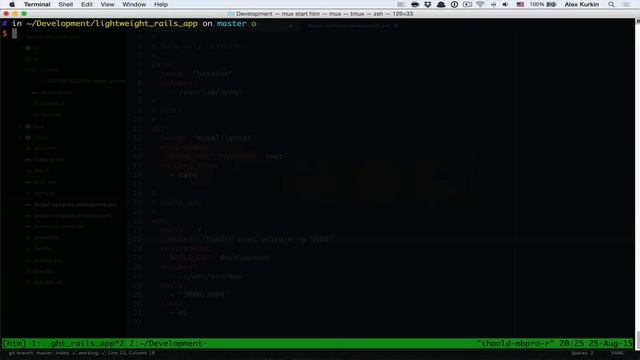Open Spotlight search magnifier
The image size is (640, 360).
tap(611, 4)
